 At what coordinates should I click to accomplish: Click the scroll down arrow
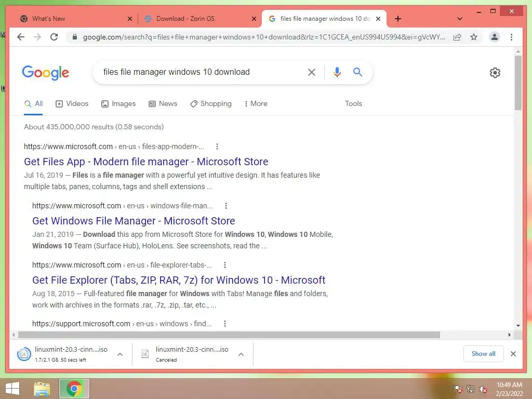(518, 326)
